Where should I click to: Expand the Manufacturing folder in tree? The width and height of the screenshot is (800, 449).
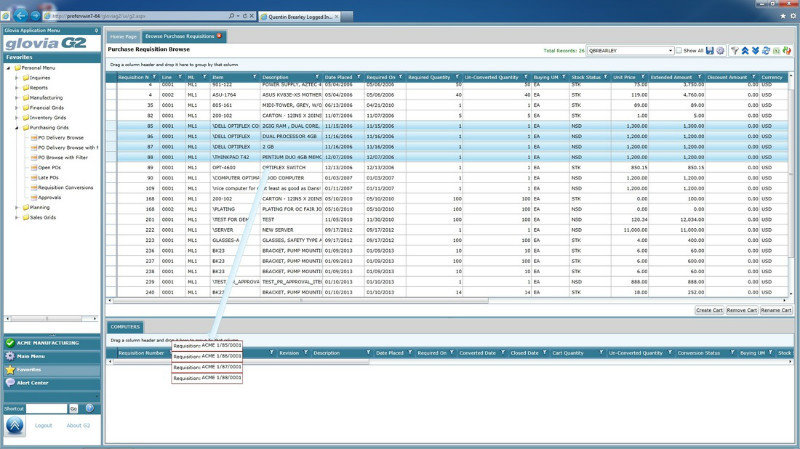tap(17, 98)
